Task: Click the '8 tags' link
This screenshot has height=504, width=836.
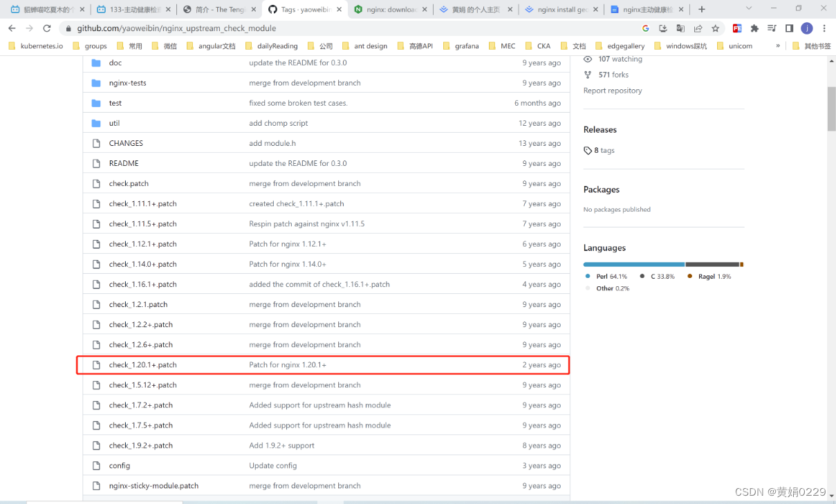Action: (604, 150)
